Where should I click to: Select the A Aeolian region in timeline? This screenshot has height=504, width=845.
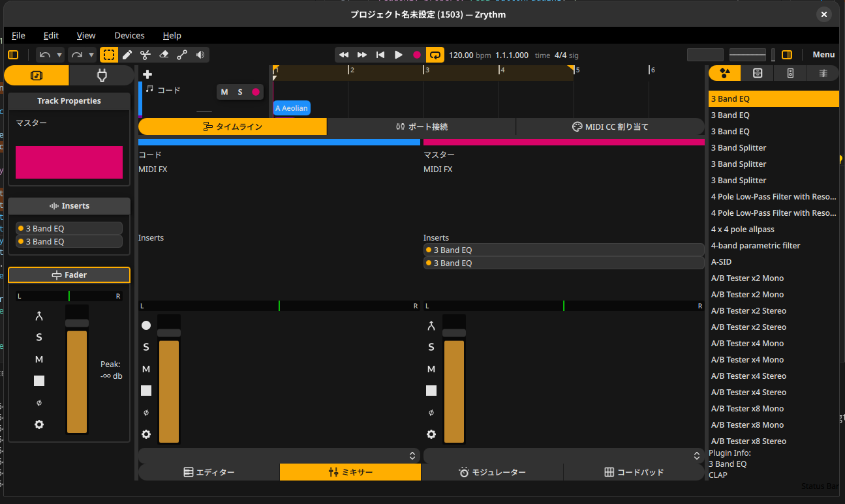coord(292,108)
